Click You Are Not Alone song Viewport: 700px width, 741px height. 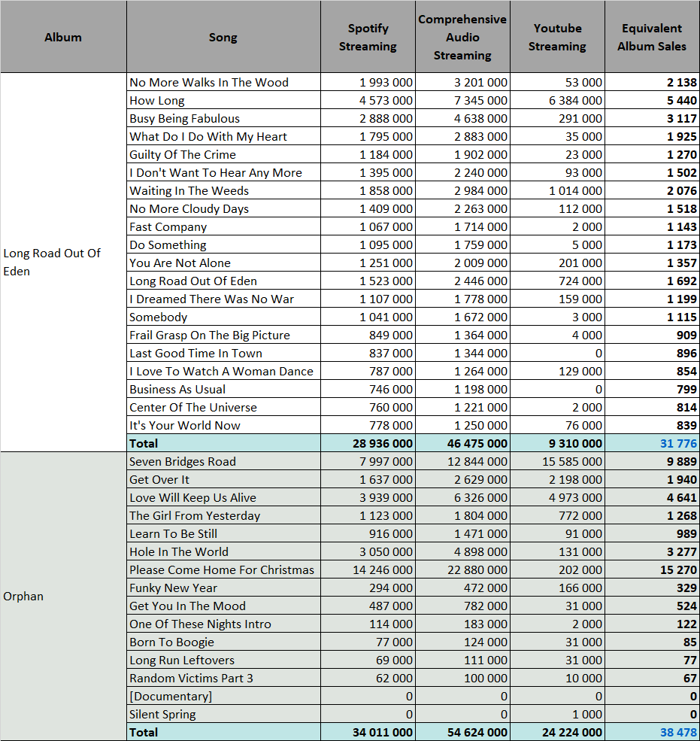pos(223,263)
